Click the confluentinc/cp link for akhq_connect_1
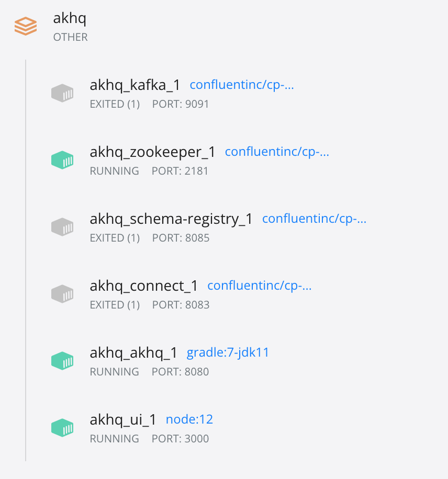 [x=259, y=286]
